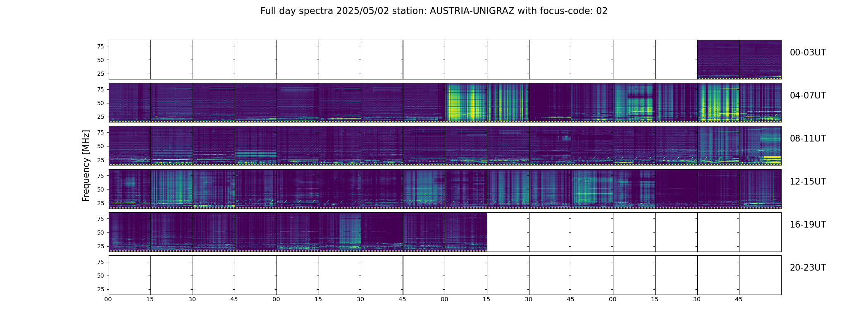868x331 pixels.
Task: Open the 14:45 teal panel in 12-15UT row
Action: coord(592,189)
